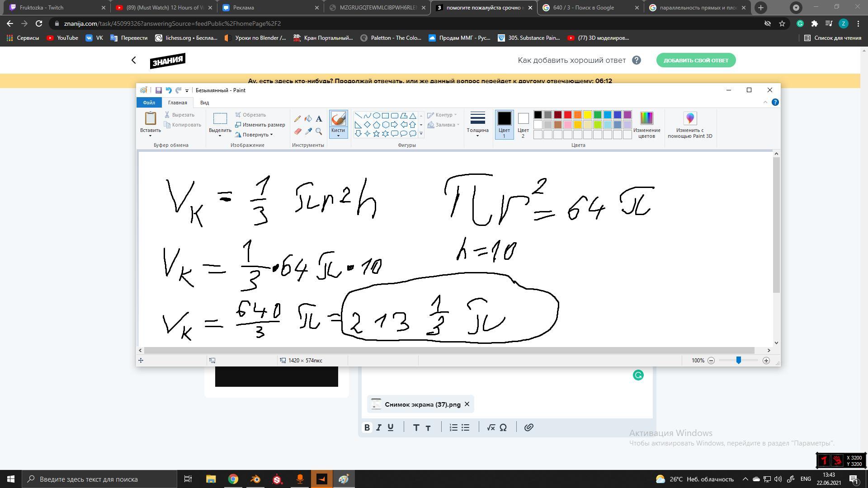Toggle small heading text style

(428, 428)
